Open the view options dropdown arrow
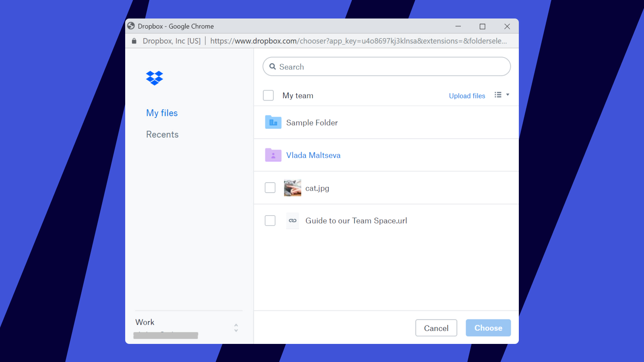 click(x=508, y=95)
